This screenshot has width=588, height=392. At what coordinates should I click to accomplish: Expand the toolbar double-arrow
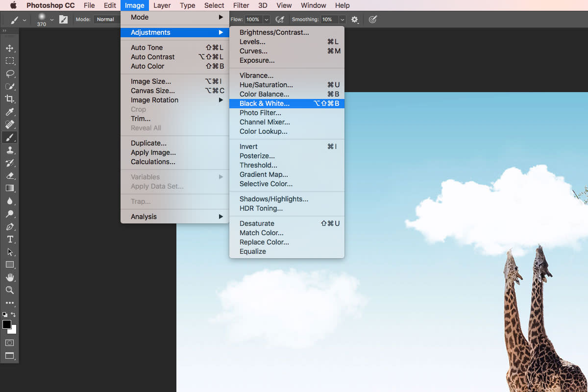(x=5, y=30)
